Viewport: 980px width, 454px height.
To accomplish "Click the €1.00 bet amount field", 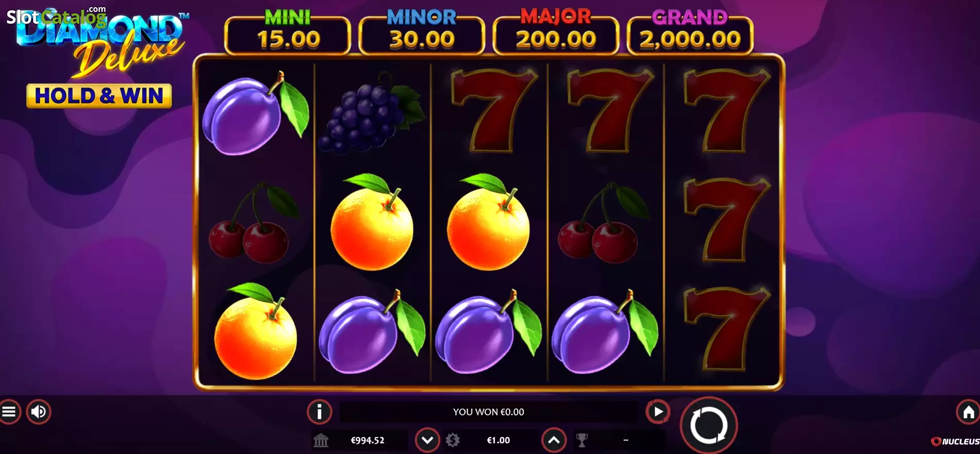I will pos(498,440).
